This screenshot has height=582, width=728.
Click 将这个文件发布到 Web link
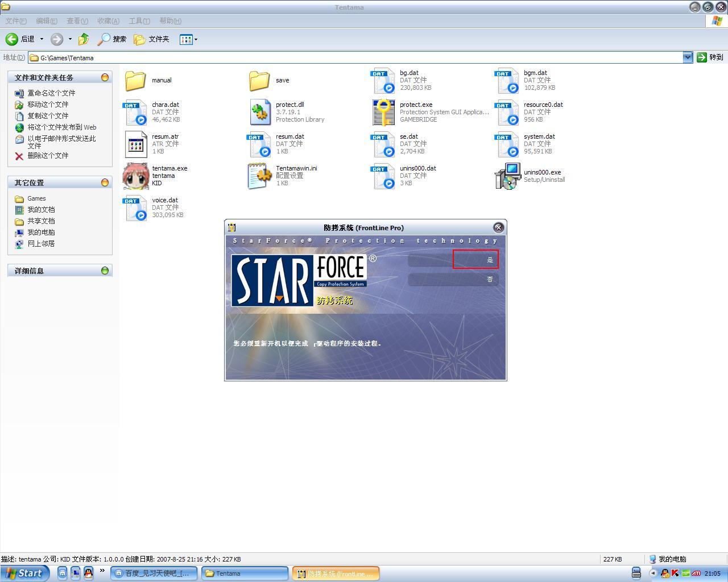pyautogui.click(x=62, y=127)
